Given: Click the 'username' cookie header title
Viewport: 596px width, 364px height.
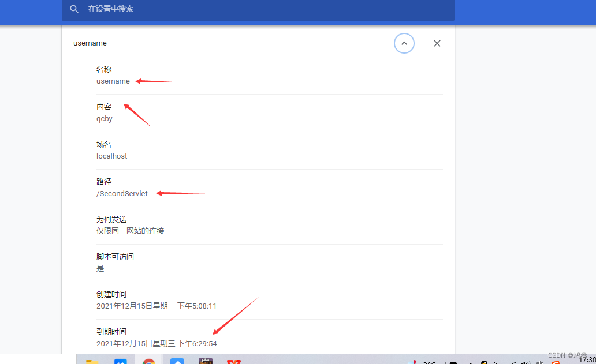Looking at the screenshot, I should coord(90,43).
